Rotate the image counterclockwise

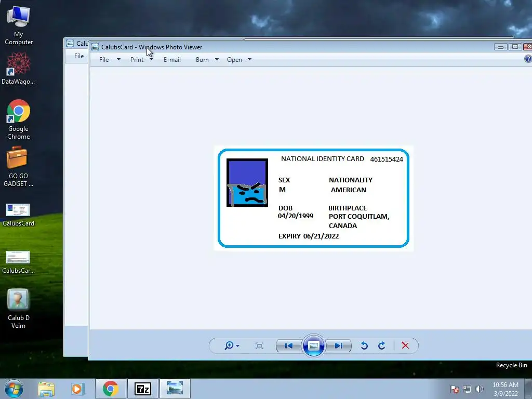point(364,345)
